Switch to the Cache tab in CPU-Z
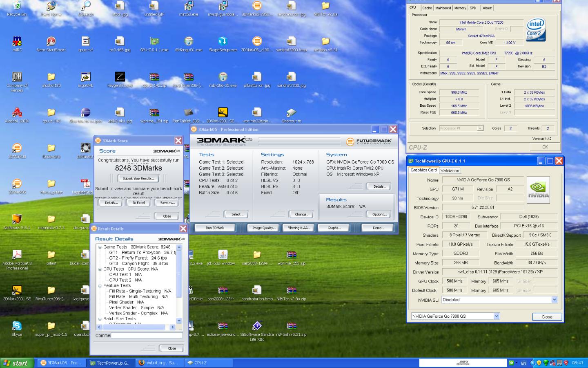 tap(427, 8)
